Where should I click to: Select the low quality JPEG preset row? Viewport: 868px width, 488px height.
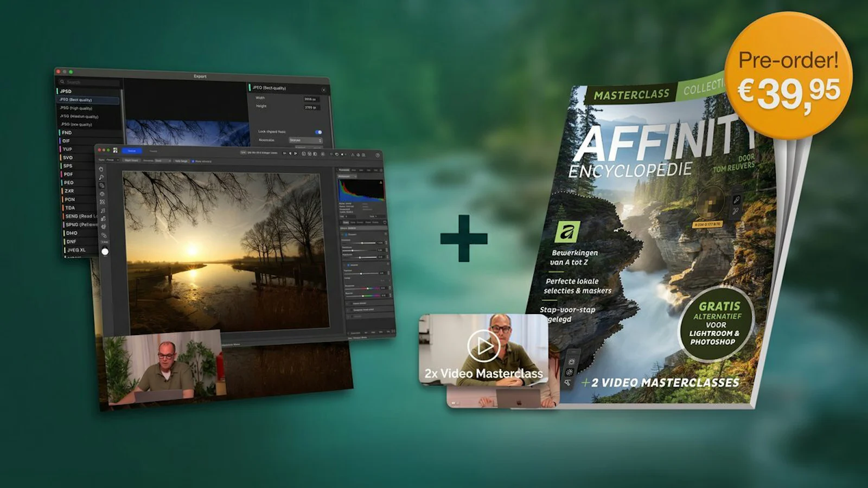[90, 124]
